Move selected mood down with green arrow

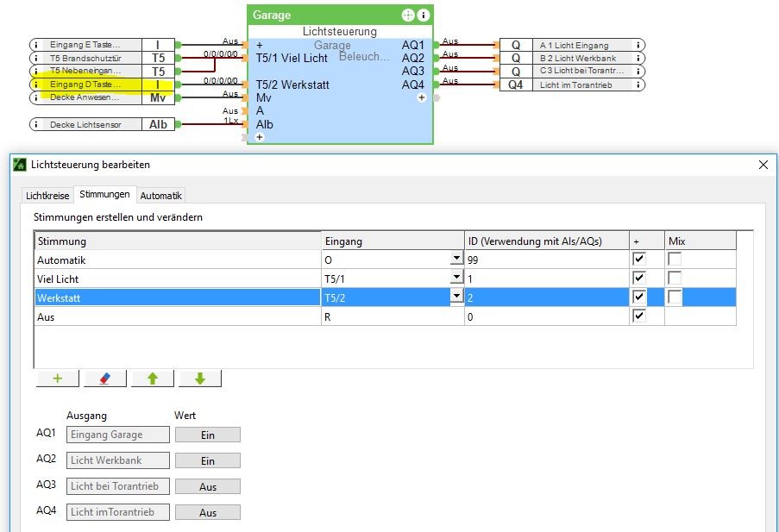pyautogui.click(x=199, y=379)
